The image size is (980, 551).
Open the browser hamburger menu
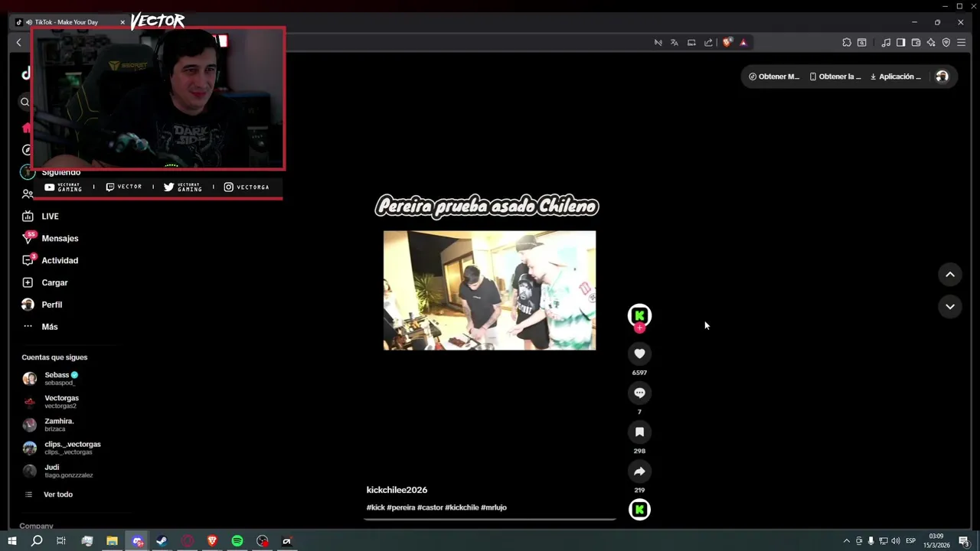click(962, 43)
